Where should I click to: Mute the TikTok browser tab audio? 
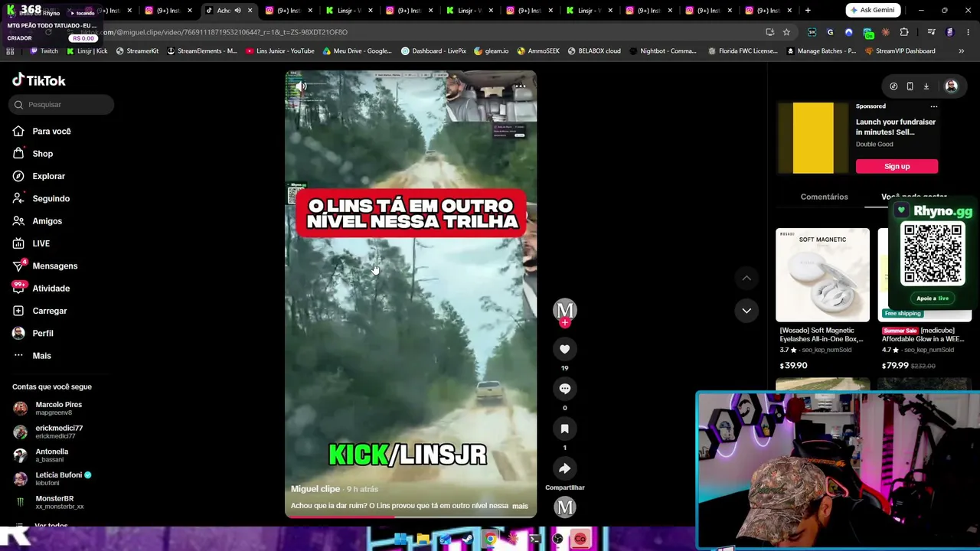click(x=237, y=11)
